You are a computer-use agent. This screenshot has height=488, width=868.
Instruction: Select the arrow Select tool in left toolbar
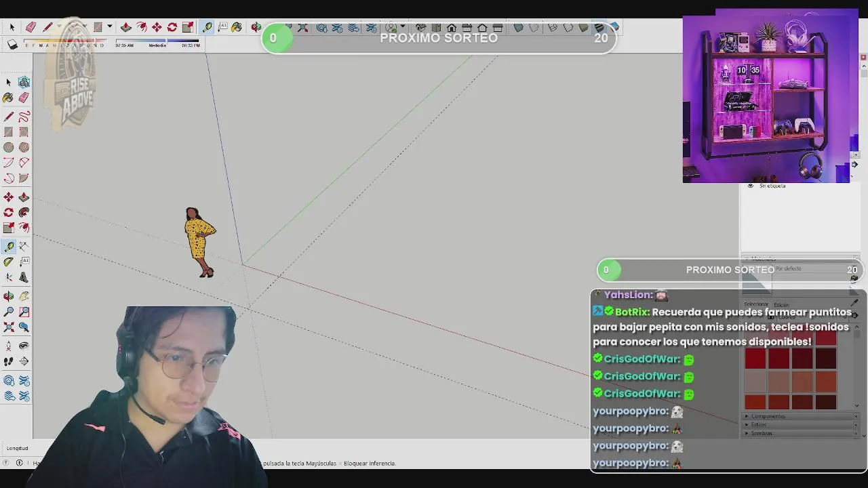(x=9, y=83)
